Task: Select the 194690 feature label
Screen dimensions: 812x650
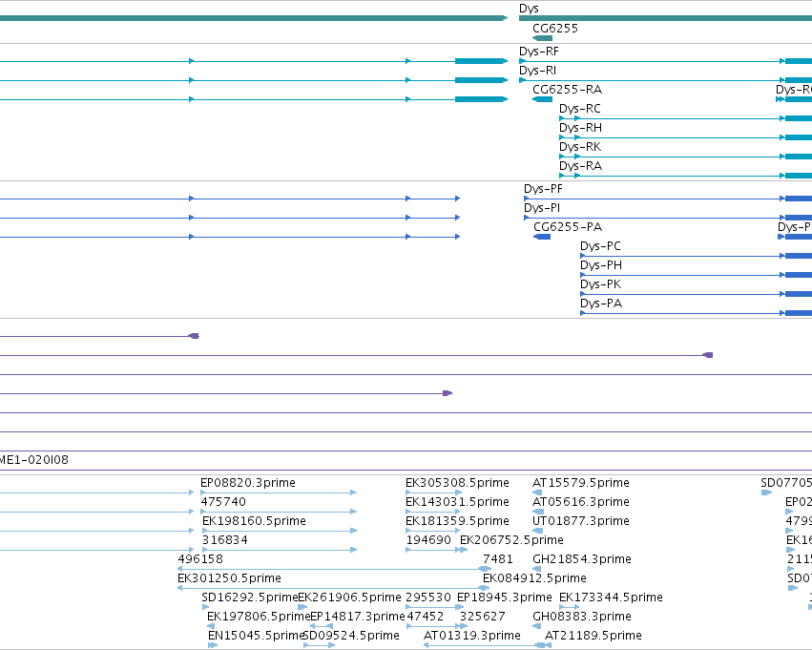Action: pyautogui.click(x=428, y=541)
